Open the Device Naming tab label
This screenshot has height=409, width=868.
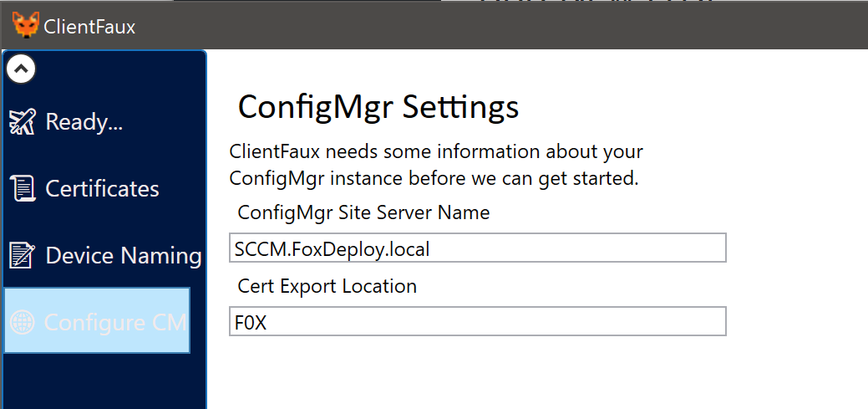coord(124,255)
